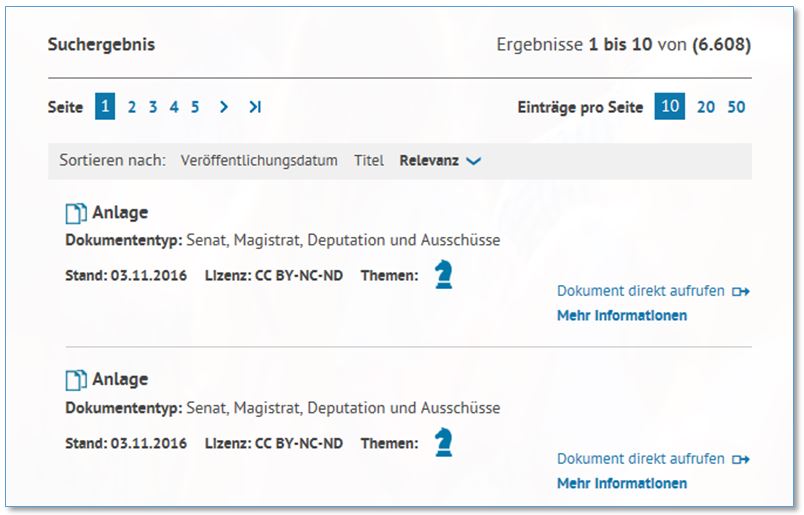This screenshot has width=804, height=515.
Task: Open 'Mehr Informationen' for the first result
Action: pyautogui.click(x=621, y=316)
